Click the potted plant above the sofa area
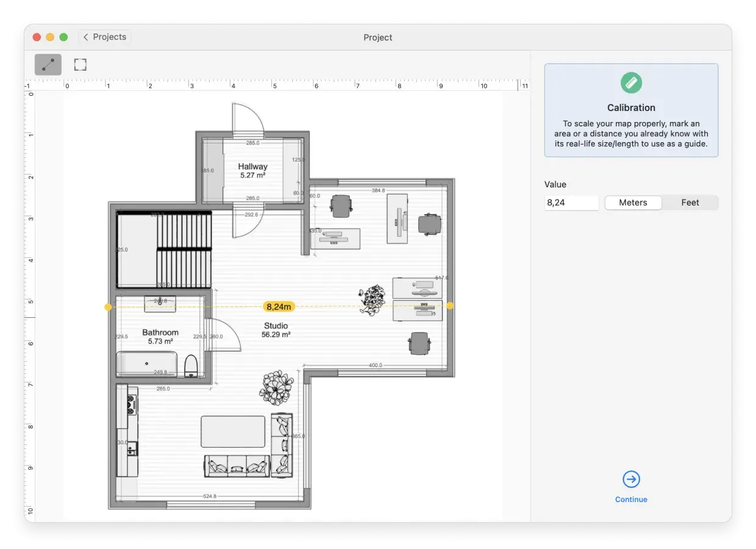 point(277,388)
